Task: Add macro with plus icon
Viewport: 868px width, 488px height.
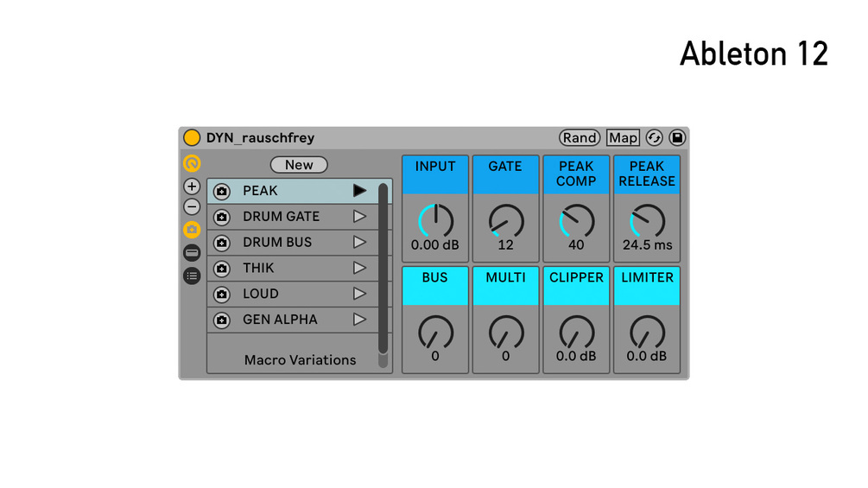Action: click(x=192, y=187)
